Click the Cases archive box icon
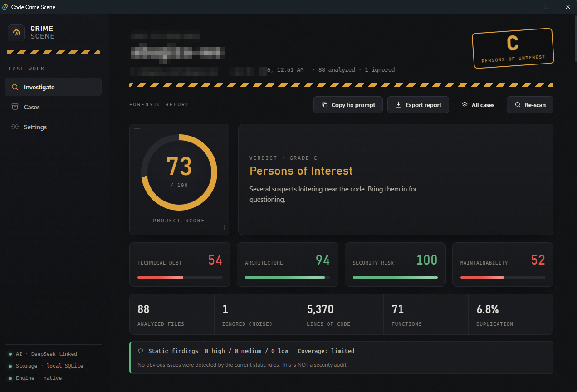The width and height of the screenshot is (577, 392). 15,107
